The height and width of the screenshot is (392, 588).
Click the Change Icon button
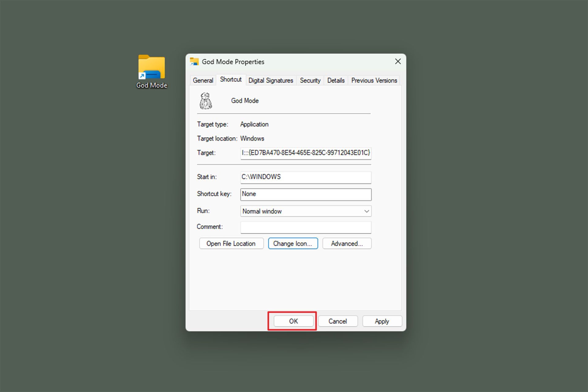(x=293, y=243)
